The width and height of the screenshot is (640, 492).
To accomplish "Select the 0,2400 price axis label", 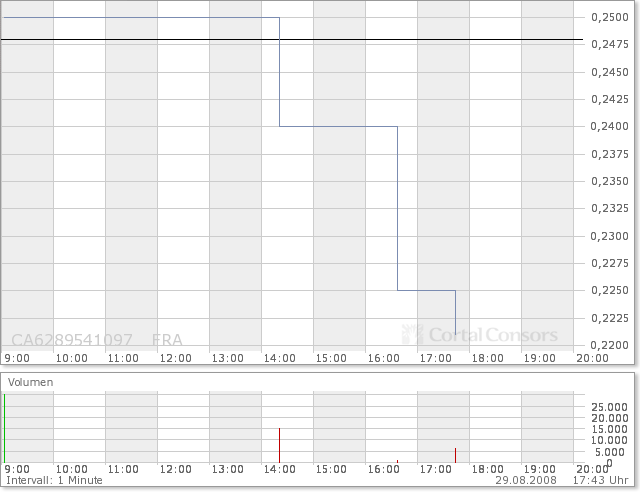I will tap(610, 126).
